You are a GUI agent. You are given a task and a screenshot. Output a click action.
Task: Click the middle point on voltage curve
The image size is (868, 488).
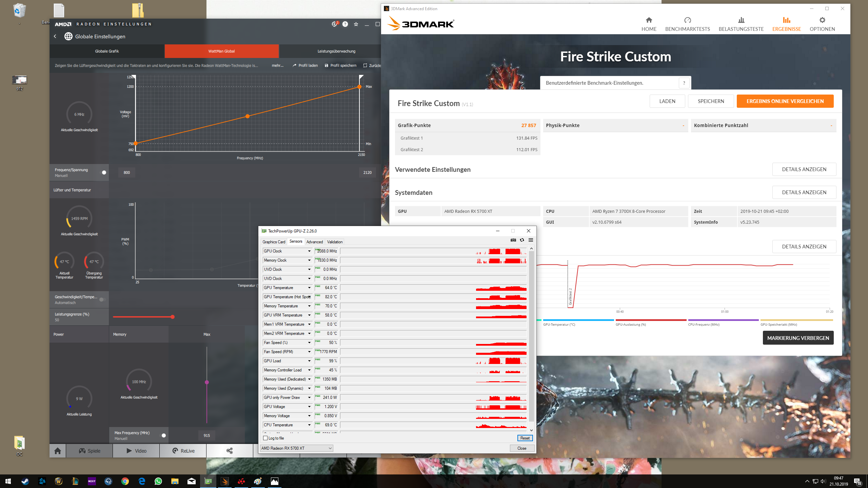[248, 116]
